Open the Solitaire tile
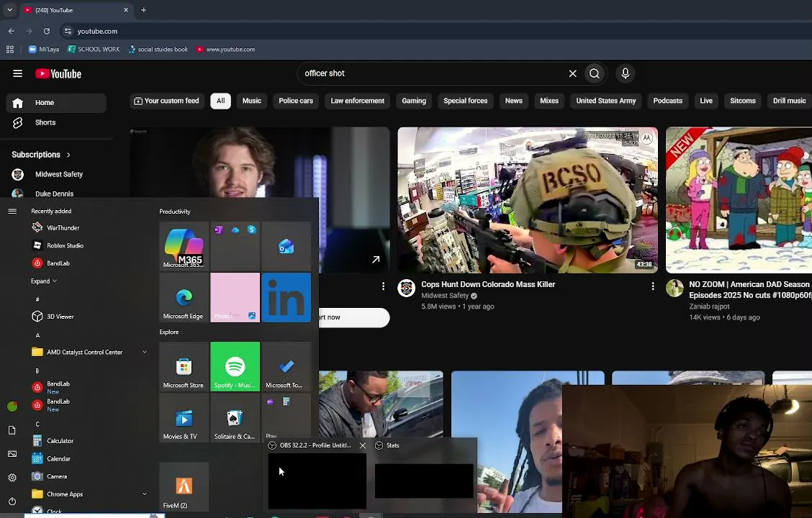 [235, 417]
